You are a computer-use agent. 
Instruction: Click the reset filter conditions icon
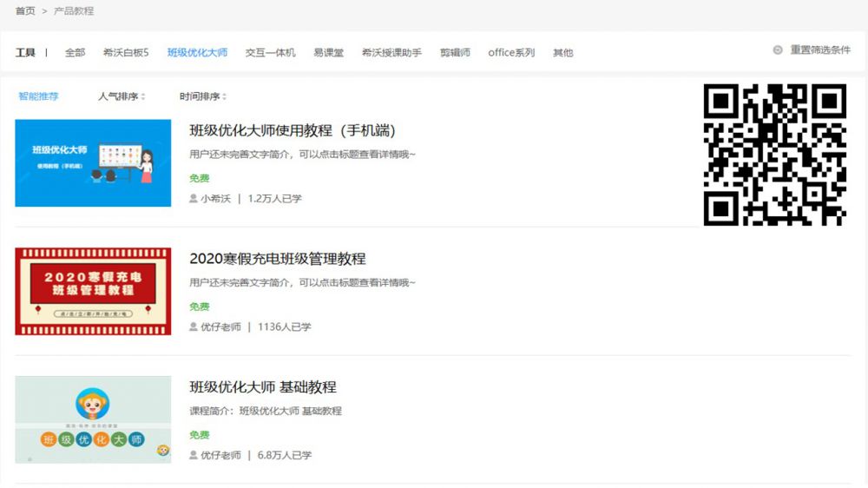click(778, 50)
